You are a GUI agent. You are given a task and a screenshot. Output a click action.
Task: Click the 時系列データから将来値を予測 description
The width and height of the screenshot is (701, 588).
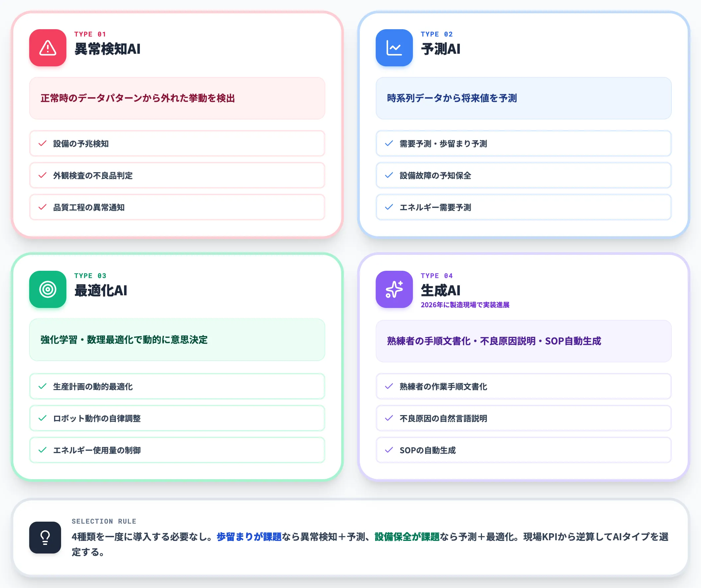[452, 99]
